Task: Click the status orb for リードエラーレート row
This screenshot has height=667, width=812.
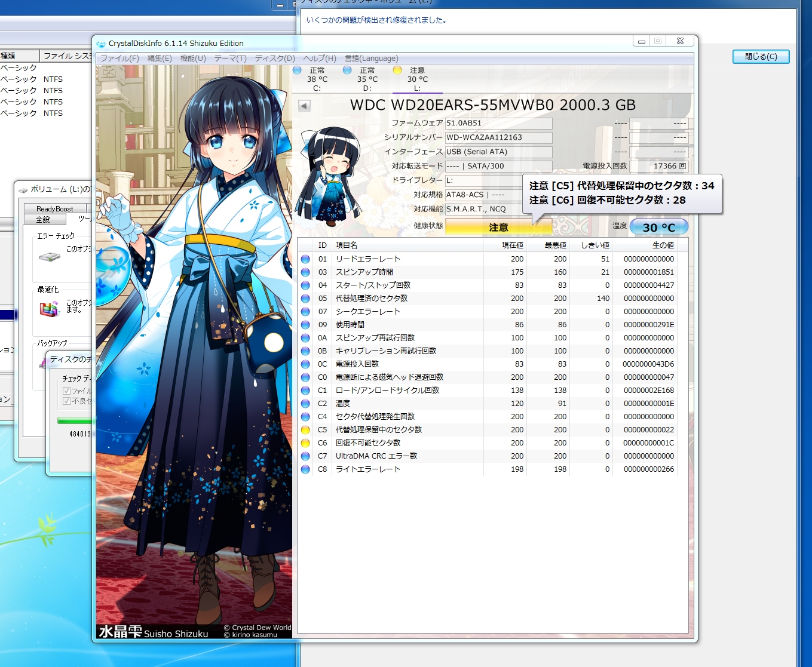Action: coord(305,259)
